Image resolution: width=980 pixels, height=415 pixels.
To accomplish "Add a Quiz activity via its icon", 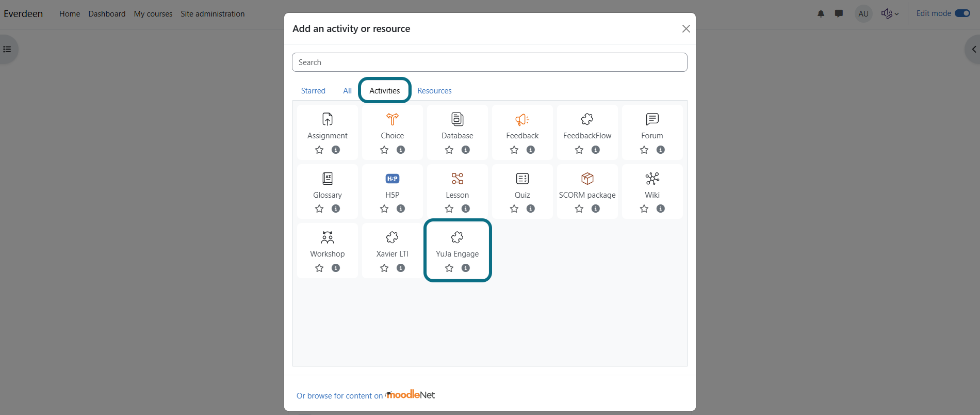I will click(x=522, y=179).
